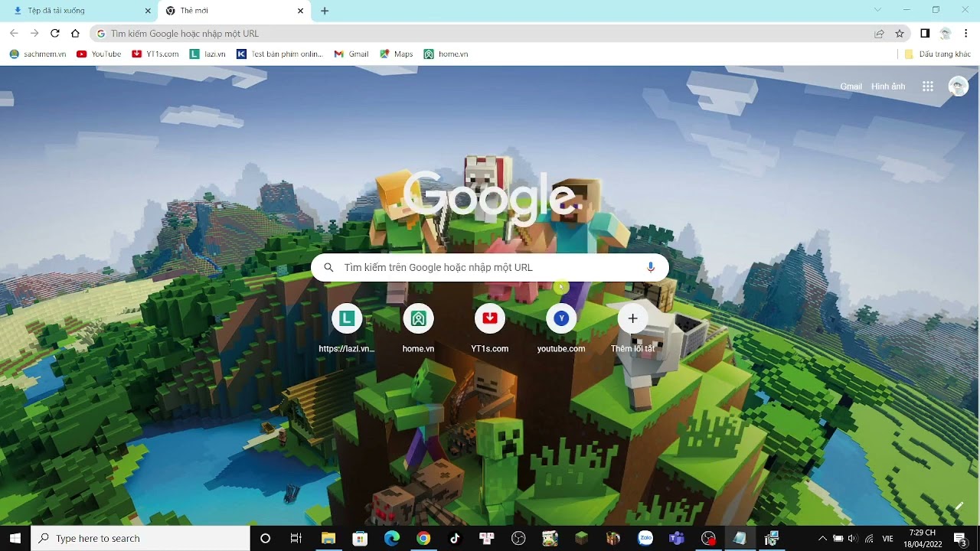This screenshot has height=551, width=980.
Task: Click the Hình ảnh link
Action: 888,86
